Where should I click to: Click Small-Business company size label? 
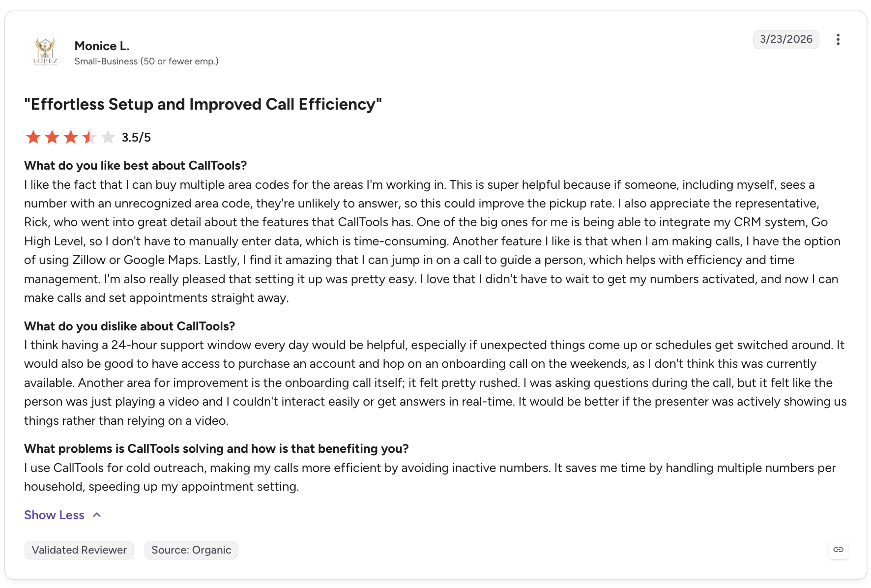tap(146, 61)
